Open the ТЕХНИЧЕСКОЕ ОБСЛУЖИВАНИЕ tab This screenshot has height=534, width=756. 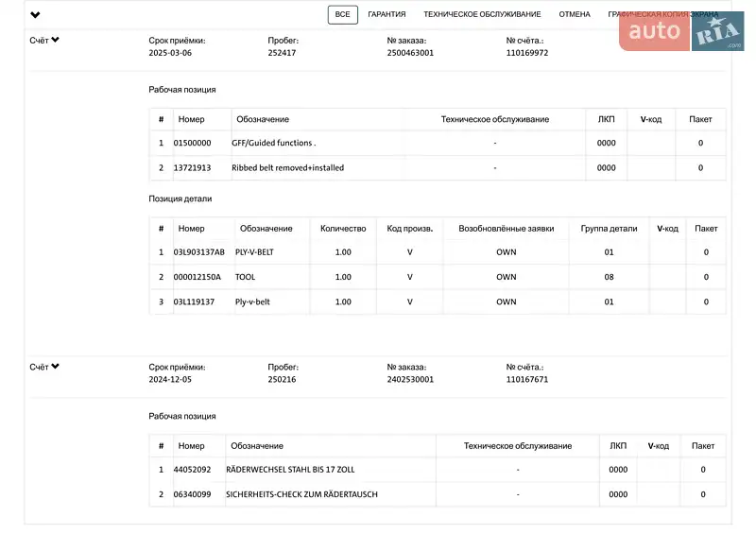482,14
